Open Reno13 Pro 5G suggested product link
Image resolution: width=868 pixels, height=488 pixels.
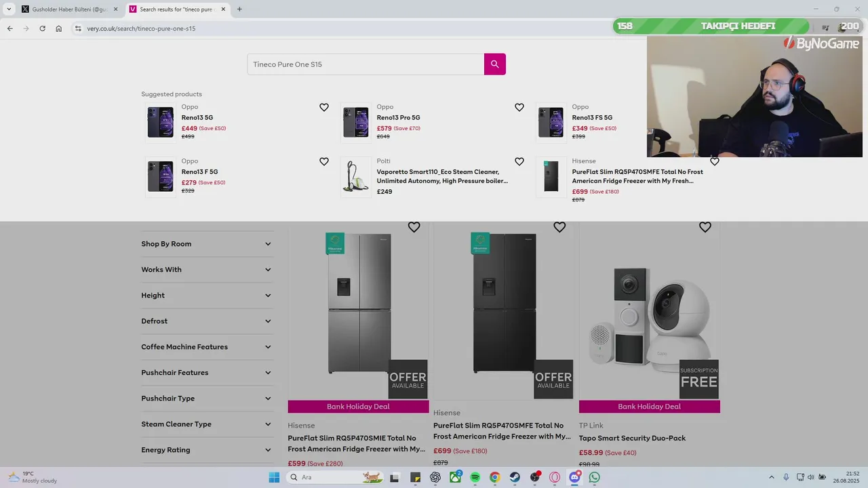coord(399,118)
